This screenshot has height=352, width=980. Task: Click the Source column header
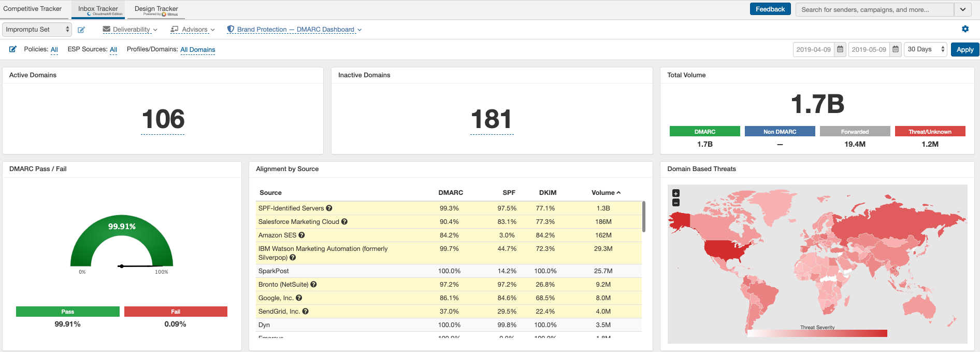[x=270, y=193]
